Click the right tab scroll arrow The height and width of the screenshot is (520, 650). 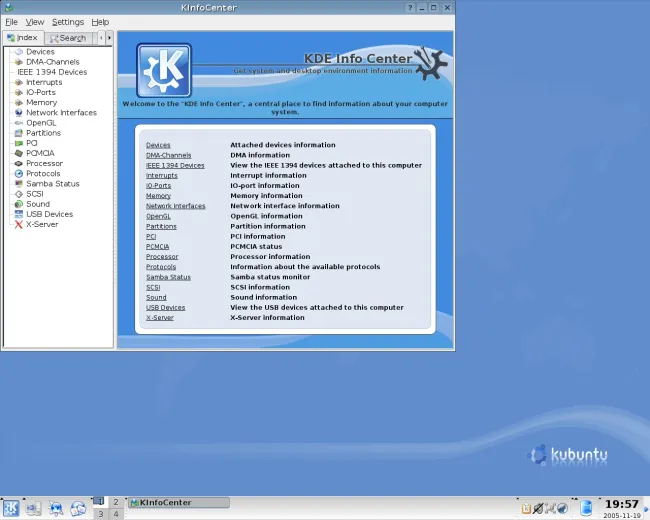109,38
